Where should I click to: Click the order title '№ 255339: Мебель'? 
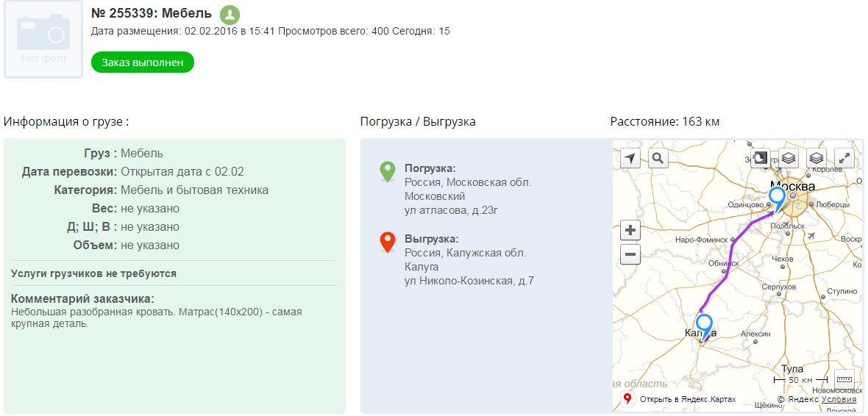pos(151,13)
